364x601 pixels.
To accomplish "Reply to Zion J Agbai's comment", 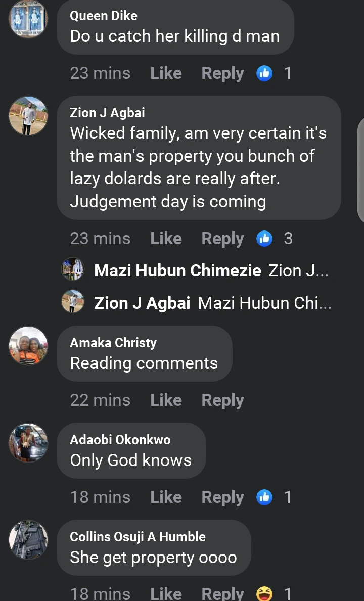I will tap(222, 238).
